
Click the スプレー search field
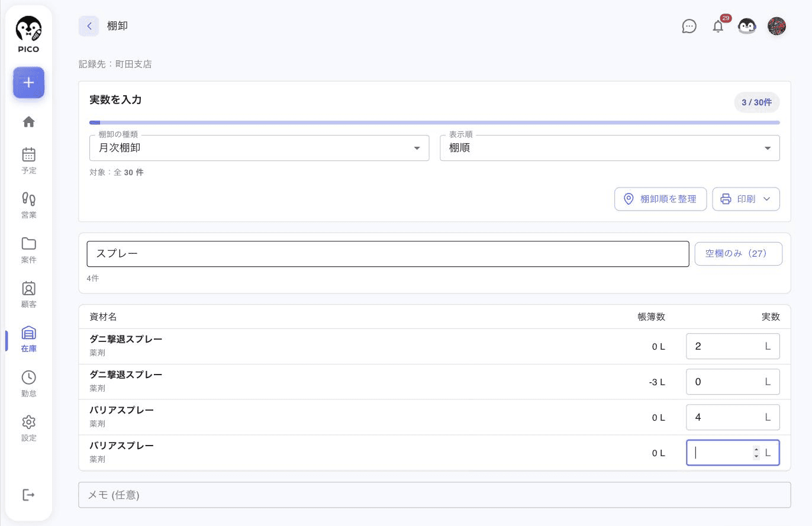[388, 254]
